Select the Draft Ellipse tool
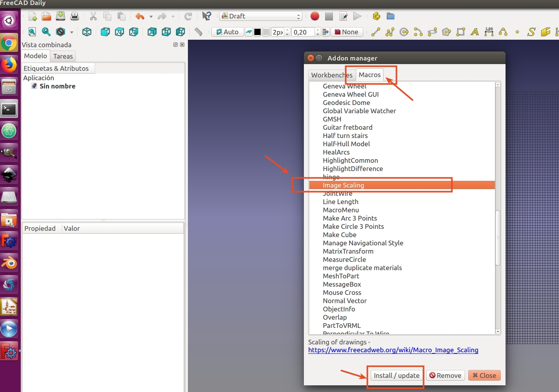 (x=432, y=32)
